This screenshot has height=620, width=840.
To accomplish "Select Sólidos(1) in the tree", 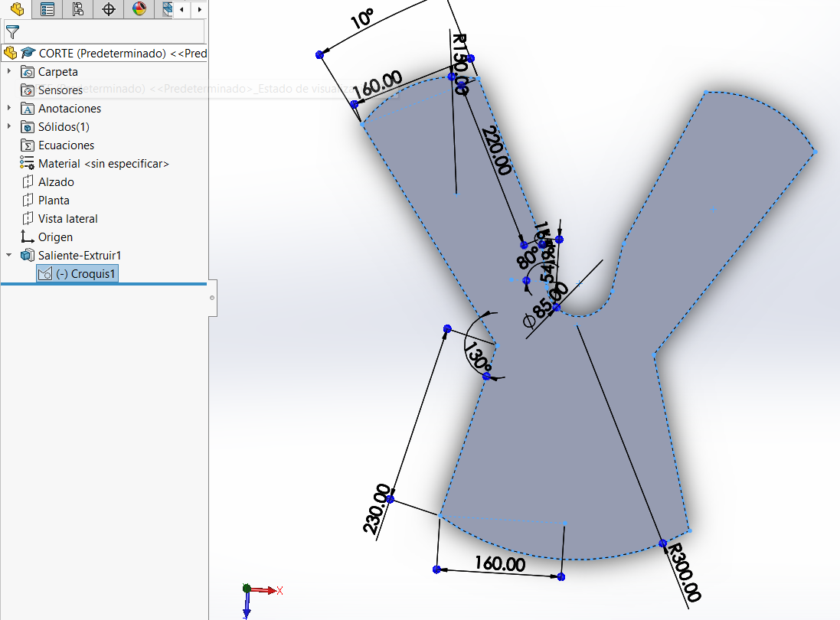I will click(x=64, y=127).
